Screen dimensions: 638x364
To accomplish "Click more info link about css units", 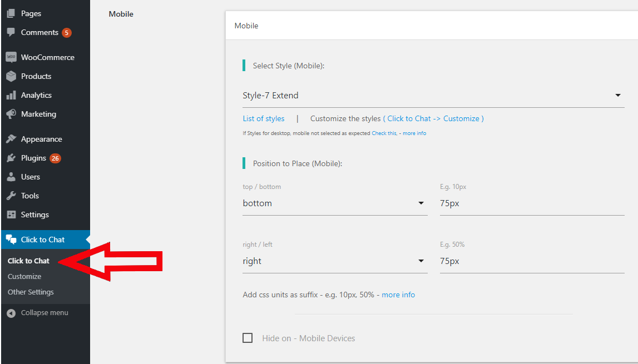I will point(398,295).
